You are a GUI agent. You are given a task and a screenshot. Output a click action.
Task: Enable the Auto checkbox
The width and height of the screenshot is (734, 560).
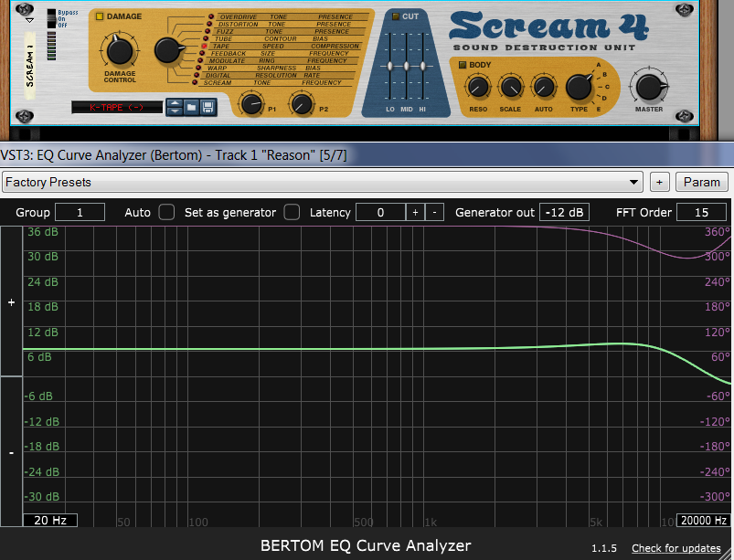(166, 212)
